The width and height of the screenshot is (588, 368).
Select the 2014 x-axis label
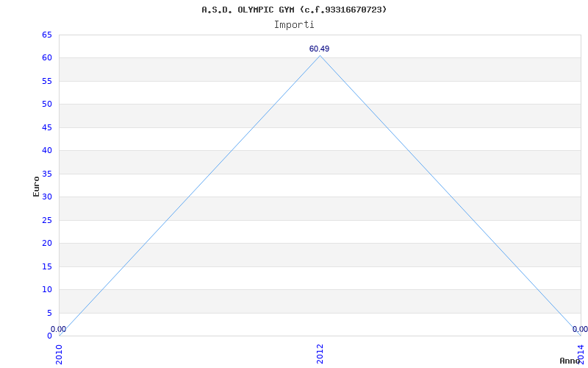pos(581,354)
